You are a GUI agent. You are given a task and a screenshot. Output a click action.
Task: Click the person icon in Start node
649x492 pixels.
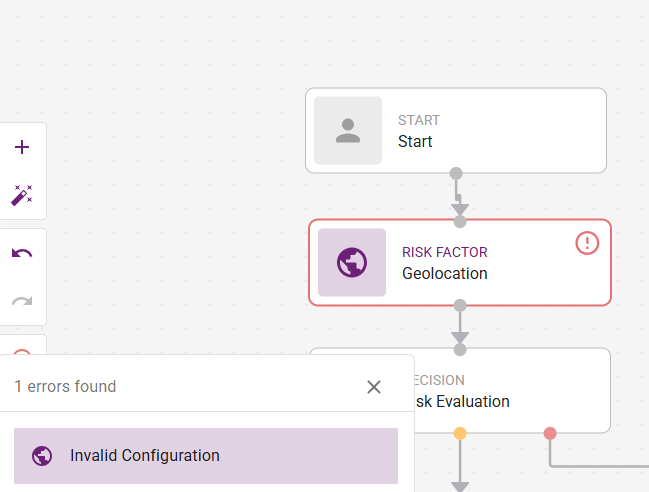point(348,130)
